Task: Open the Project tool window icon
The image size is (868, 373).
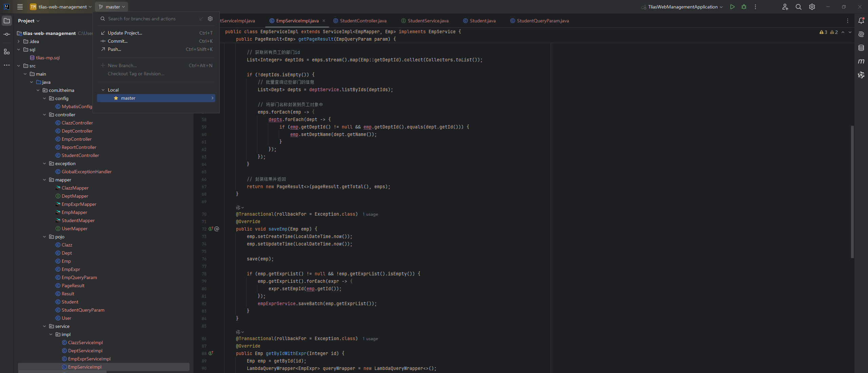Action: click(x=7, y=21)
